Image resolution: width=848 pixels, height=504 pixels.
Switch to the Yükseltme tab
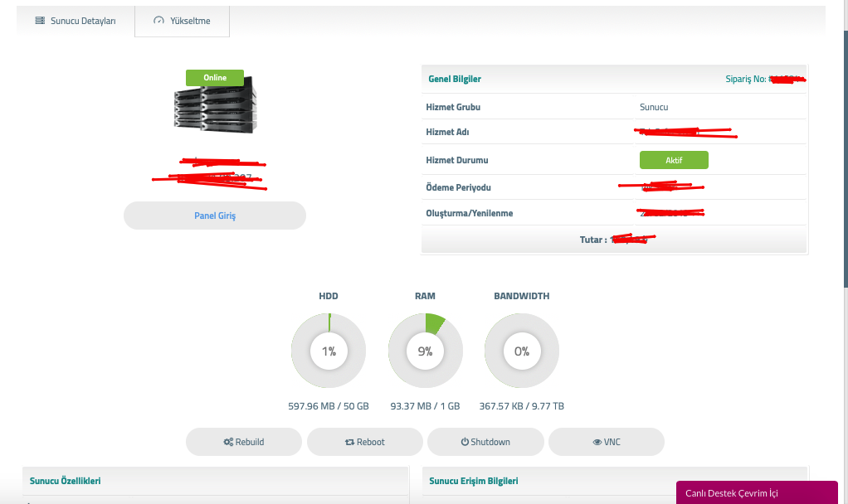pos(183,21)
